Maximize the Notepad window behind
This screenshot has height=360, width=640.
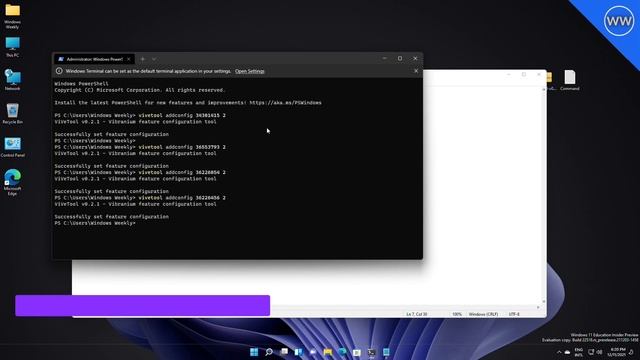524,75
